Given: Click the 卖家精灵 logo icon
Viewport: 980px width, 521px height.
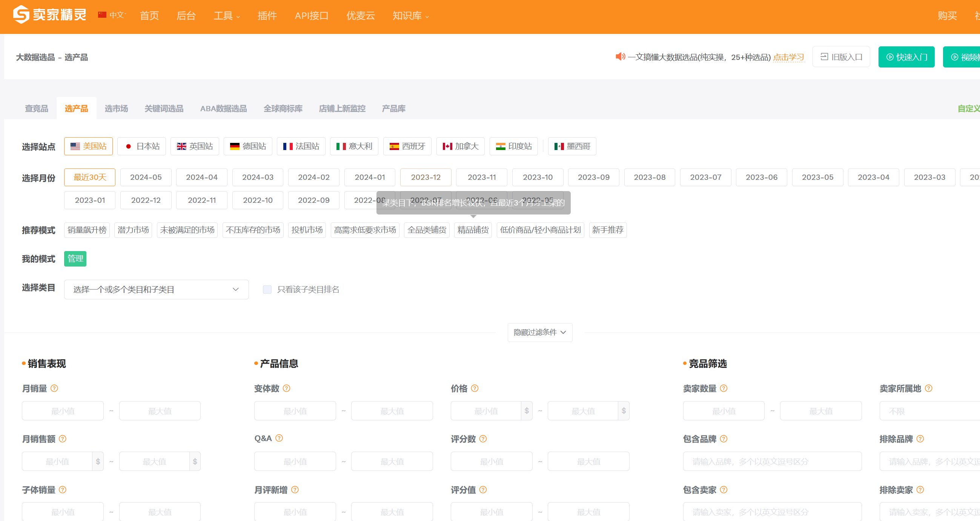Looking at the screenshot, I should pyautogui.click(x=21, y=15).
